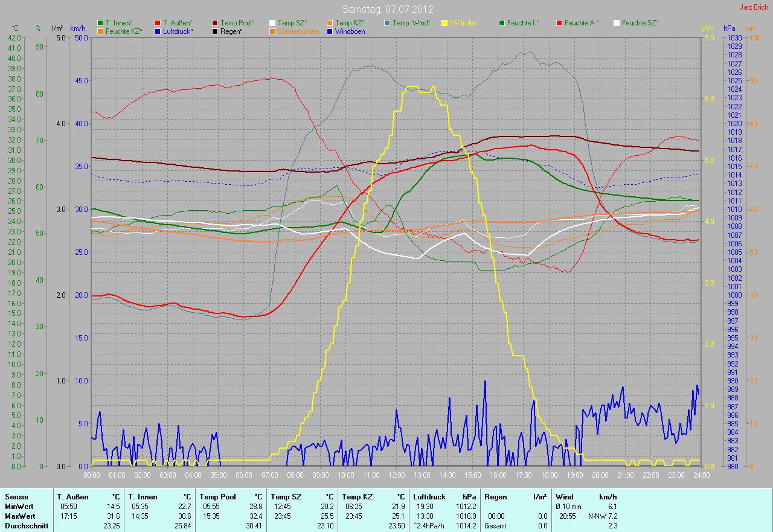Click Temp Pool maximum value 32.4
Viewport: 773px width, 532px height.
click(257, 516)
